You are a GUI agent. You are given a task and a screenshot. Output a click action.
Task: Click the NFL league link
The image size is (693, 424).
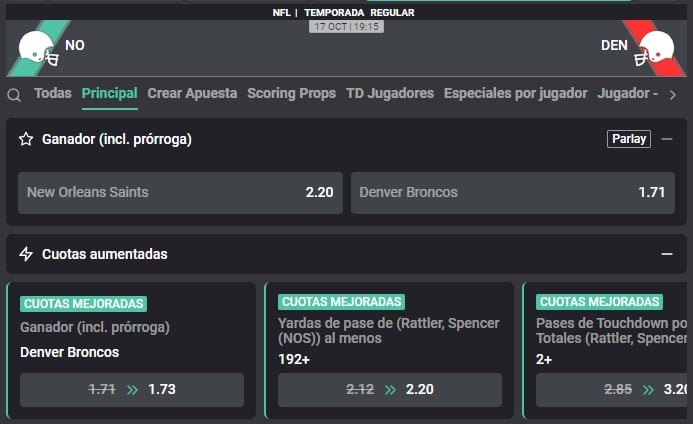282,13
